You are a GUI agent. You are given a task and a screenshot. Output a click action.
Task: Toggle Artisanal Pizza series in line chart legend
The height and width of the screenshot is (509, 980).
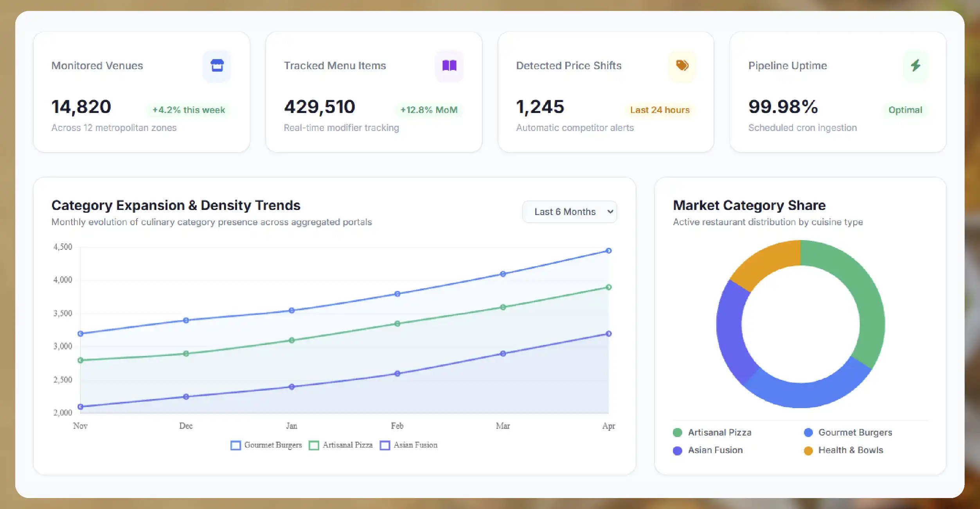[341, 445]
